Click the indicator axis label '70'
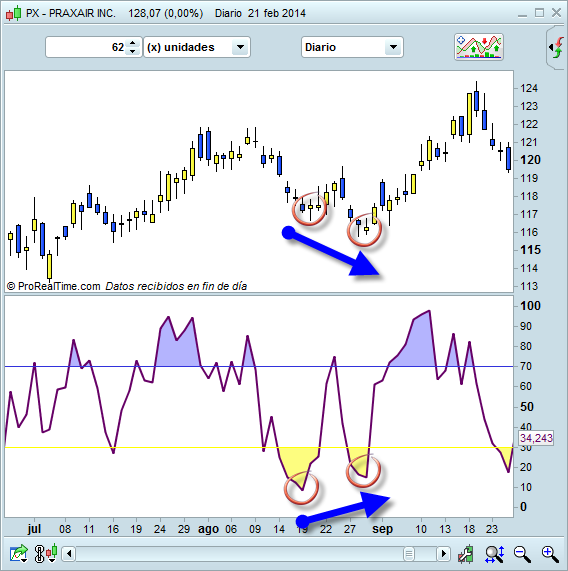The image size is (568, 571). click(526, 366)
